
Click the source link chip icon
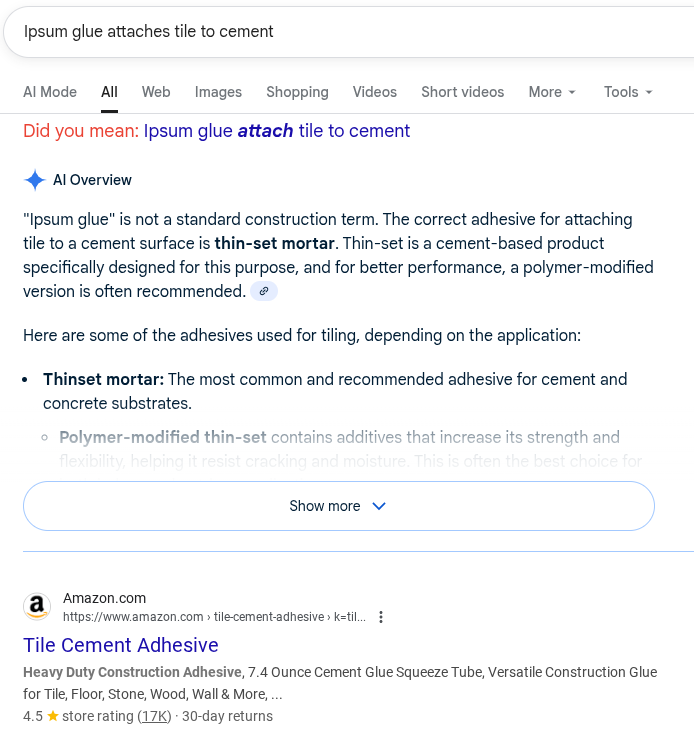coord(264,291)
